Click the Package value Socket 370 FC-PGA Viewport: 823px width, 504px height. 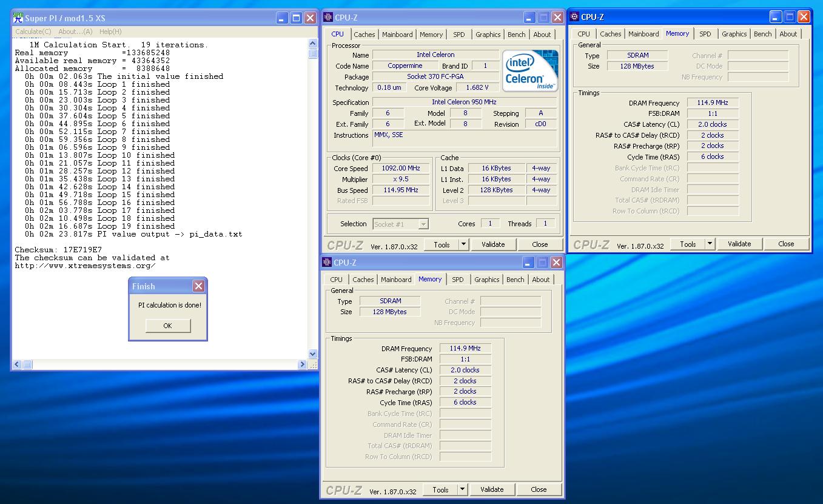(x=435, y=77)
